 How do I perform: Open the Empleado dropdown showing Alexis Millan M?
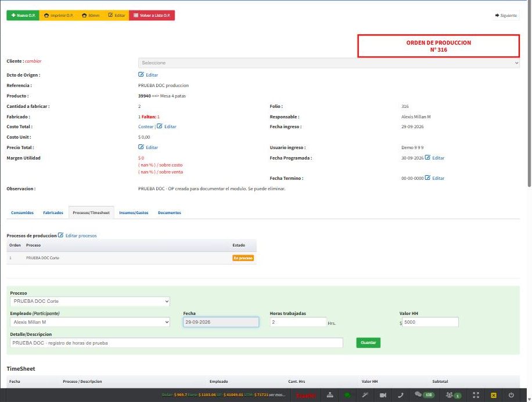90,322
